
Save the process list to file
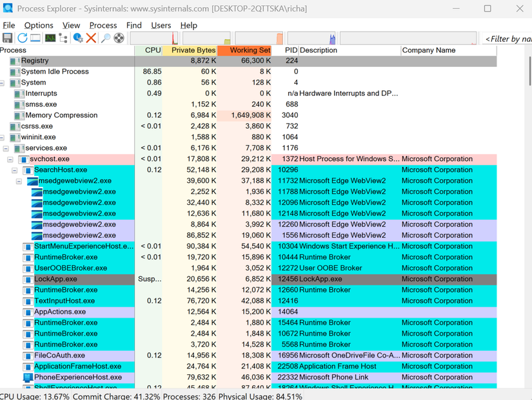pos(8,37)
